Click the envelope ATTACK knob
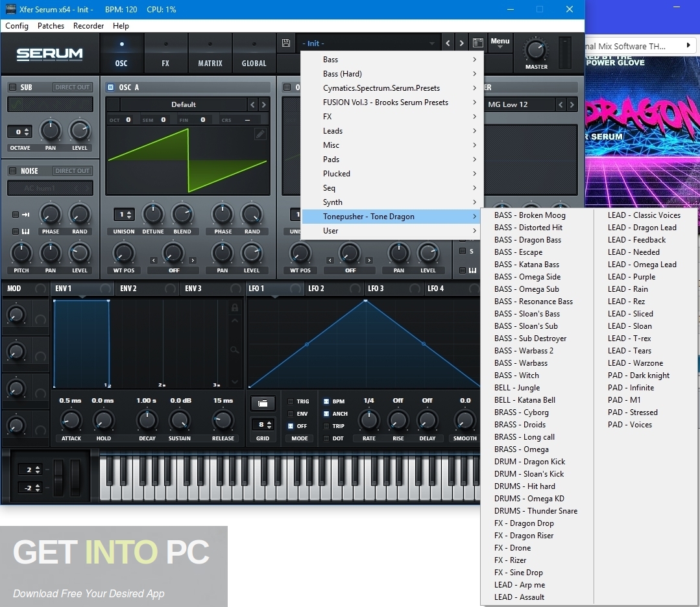Screen dimensions: 700x607 71,420
